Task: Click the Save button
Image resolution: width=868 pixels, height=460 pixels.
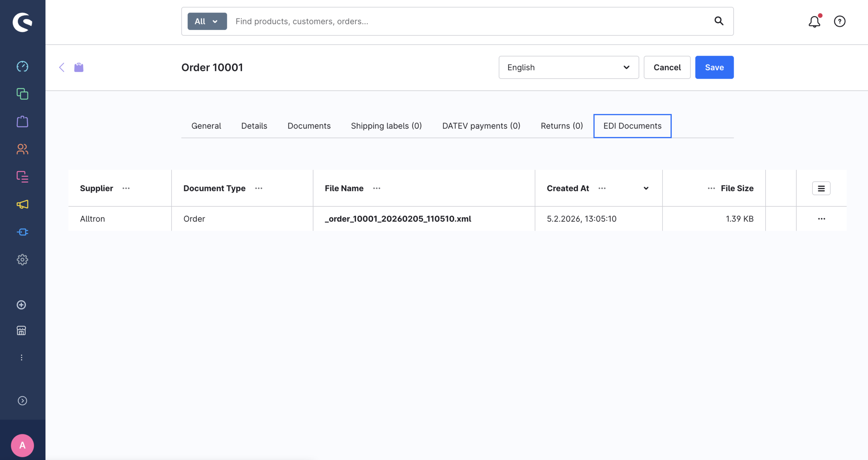Action: [714, 67]
